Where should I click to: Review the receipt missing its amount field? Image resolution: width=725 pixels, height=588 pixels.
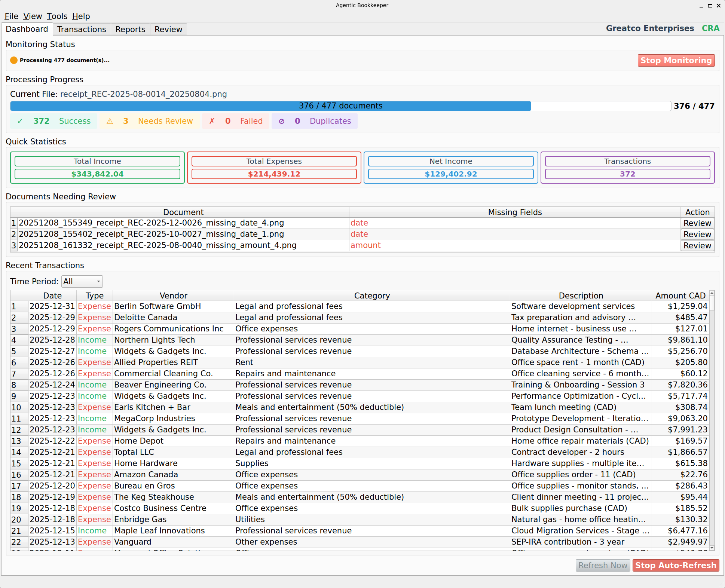(x=697, y=245)
